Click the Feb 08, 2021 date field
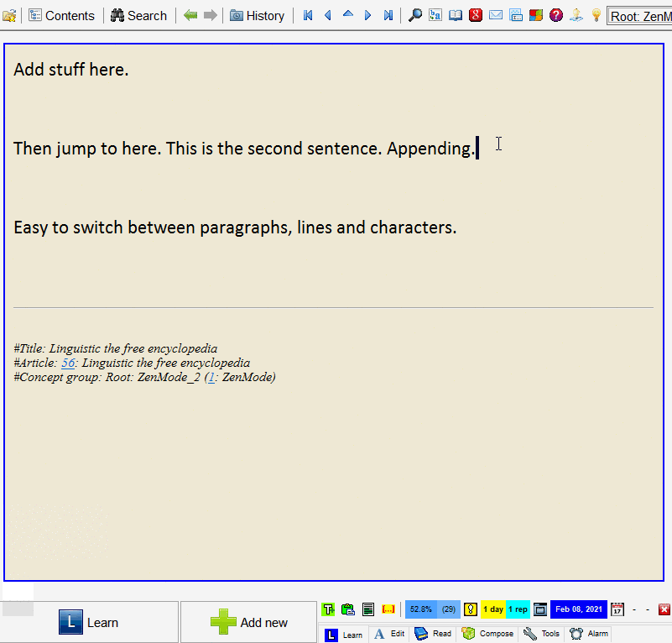672x643 pixels. 578,609
